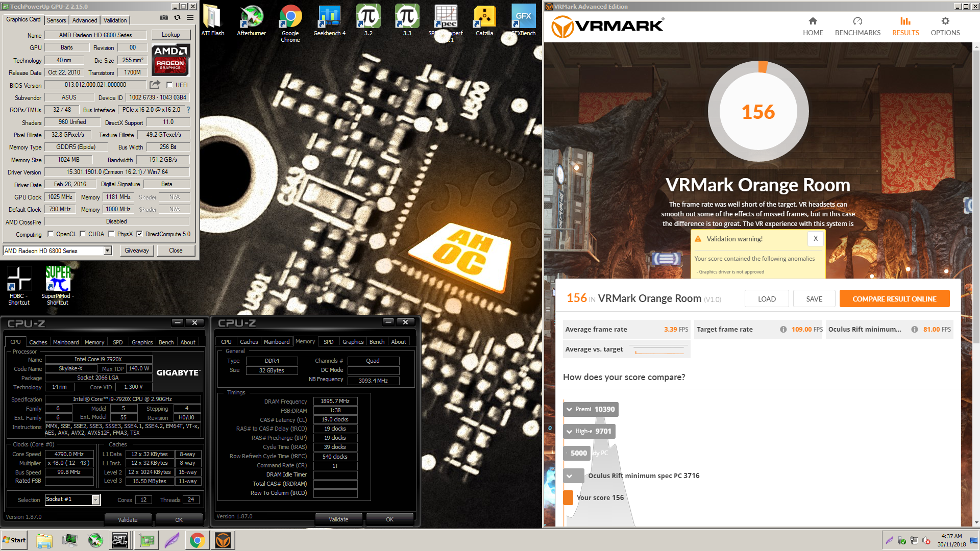Toggle the PhysX computing checkbox
The height and width of the screenshot is (551, 980).
click(111, 234)
